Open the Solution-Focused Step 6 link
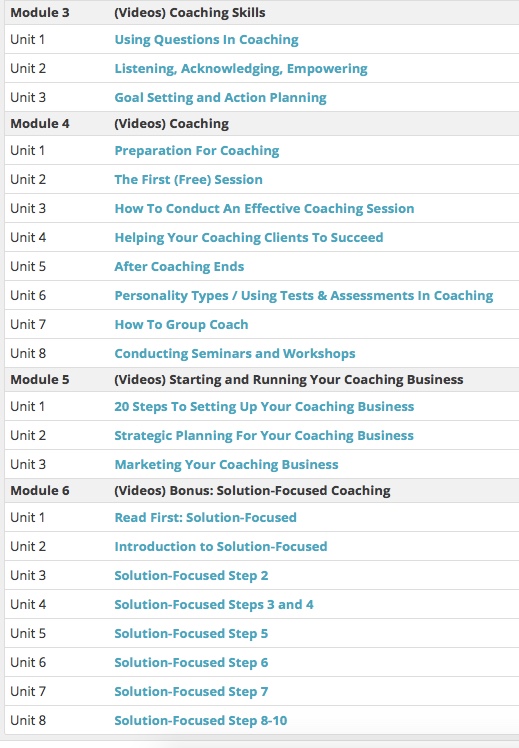Image resolution: width=519 pixels, height=748 pixels. tap(191, 663)
